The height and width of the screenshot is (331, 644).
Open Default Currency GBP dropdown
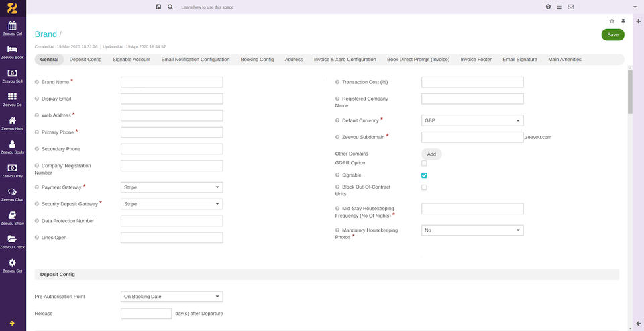[472, 120]
